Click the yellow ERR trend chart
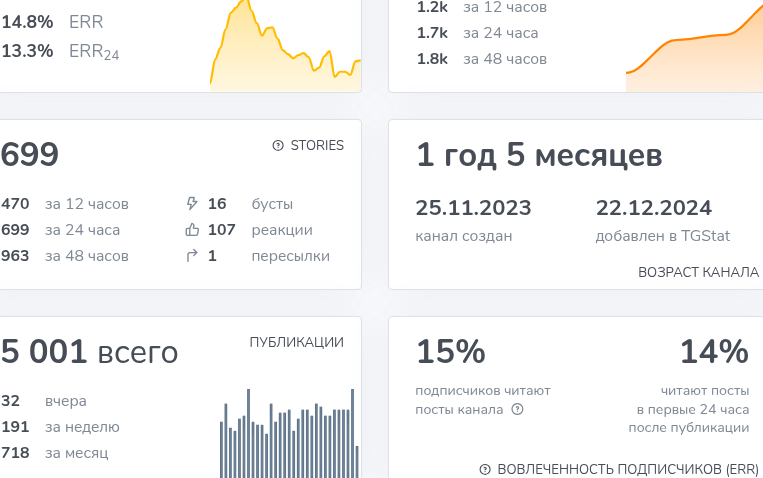 tap(286, 46)
